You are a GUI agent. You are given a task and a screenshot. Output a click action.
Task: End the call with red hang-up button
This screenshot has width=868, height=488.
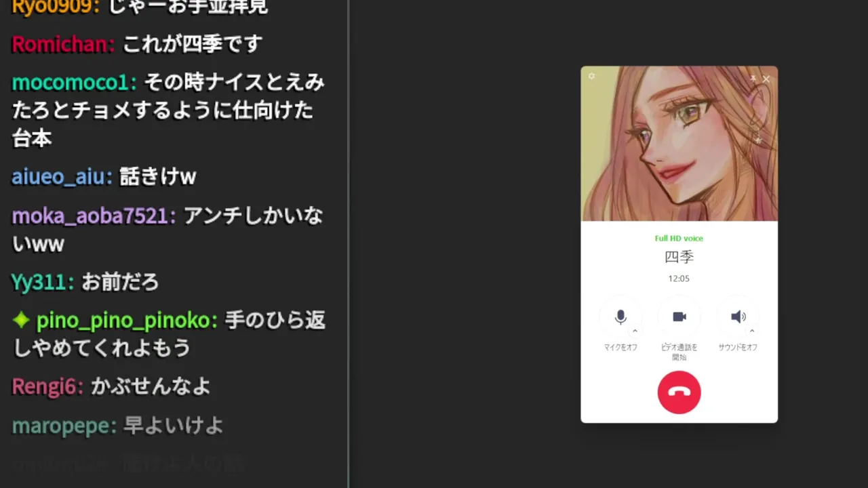(x=679, y=392)
